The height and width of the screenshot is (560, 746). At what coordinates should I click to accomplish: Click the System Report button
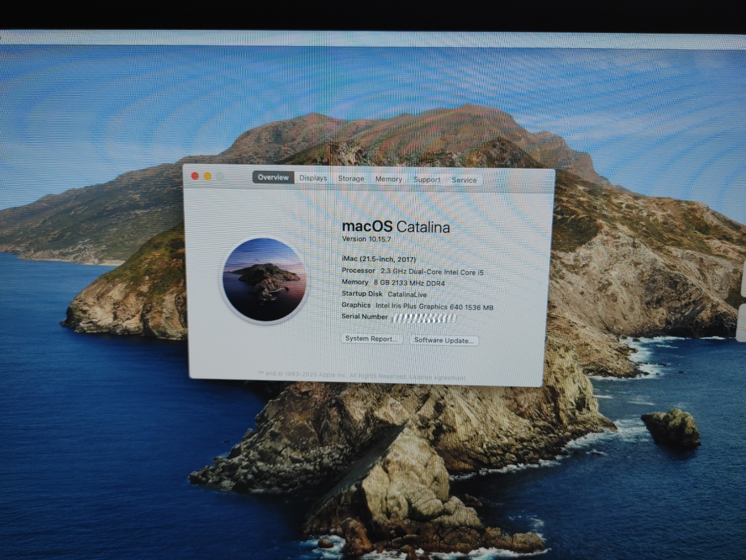[371, 339]
